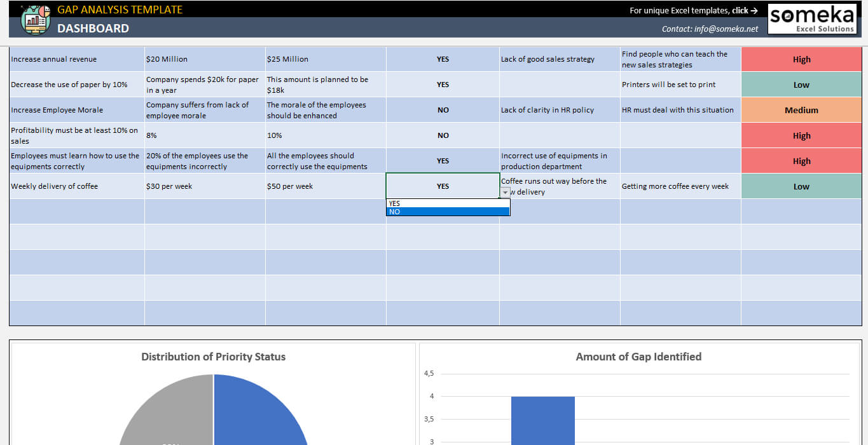Click "Getting more coffee every week" cell
This screenshot has height=445, width=868.
680,186
